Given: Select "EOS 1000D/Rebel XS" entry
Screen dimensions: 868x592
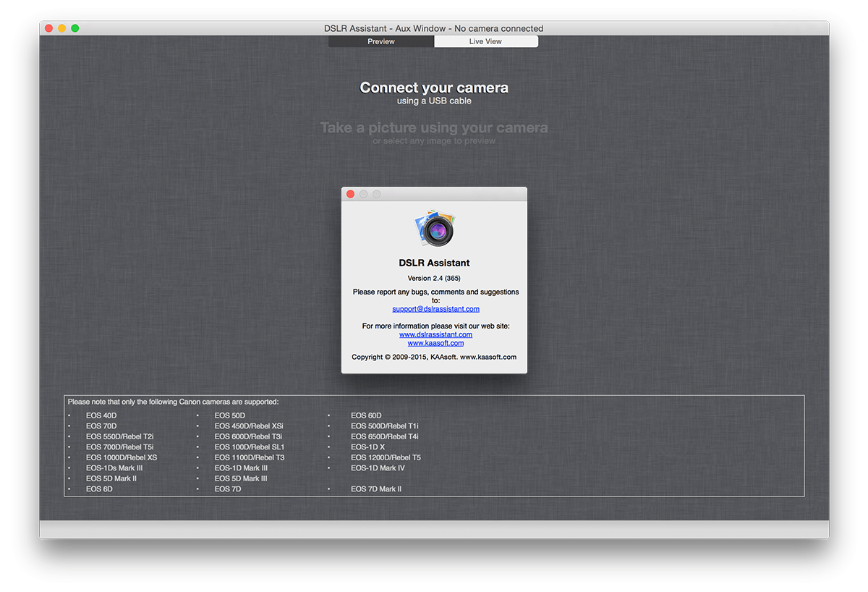Looking at the screenshot, I should (122, 457).
